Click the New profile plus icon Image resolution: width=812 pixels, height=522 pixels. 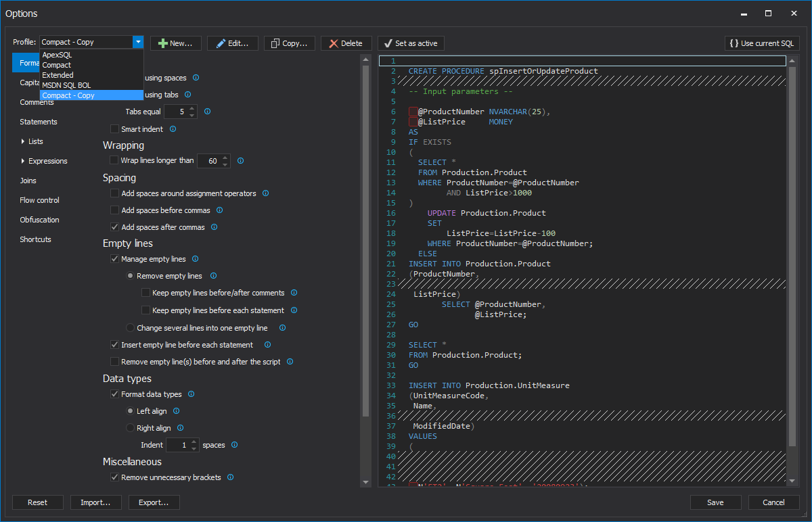(x=162, y=43)
